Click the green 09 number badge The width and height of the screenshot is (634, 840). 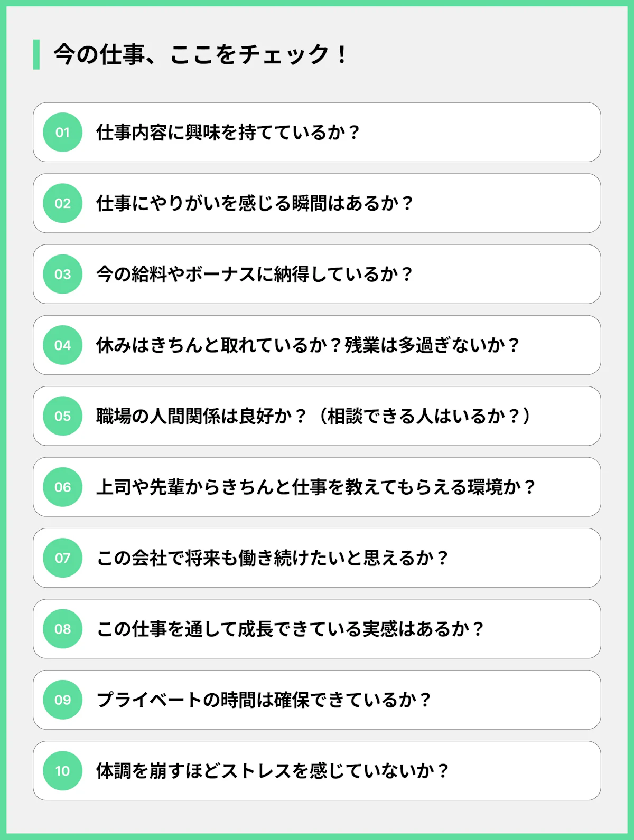tap(62, 700)
